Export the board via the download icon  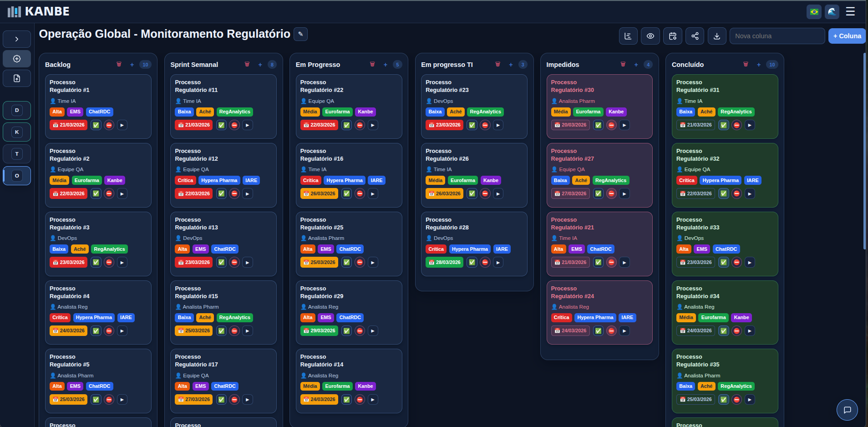pos(717,36)
